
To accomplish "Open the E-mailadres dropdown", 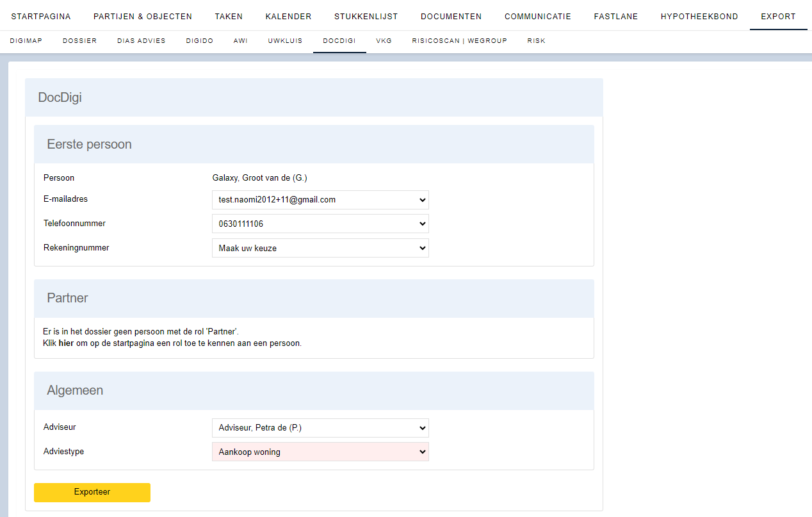I will pyautogui.click(x=320, y=200).
